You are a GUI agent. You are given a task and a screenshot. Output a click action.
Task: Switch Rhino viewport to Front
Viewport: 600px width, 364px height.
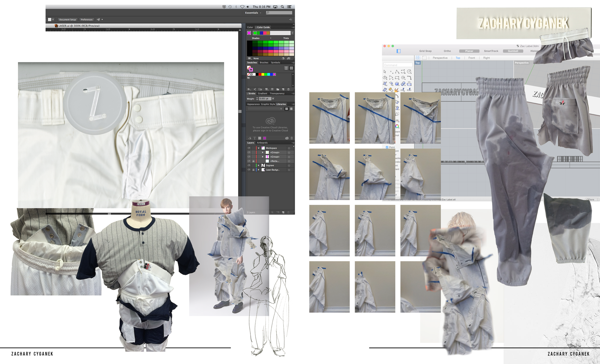[x=472, y=58]
